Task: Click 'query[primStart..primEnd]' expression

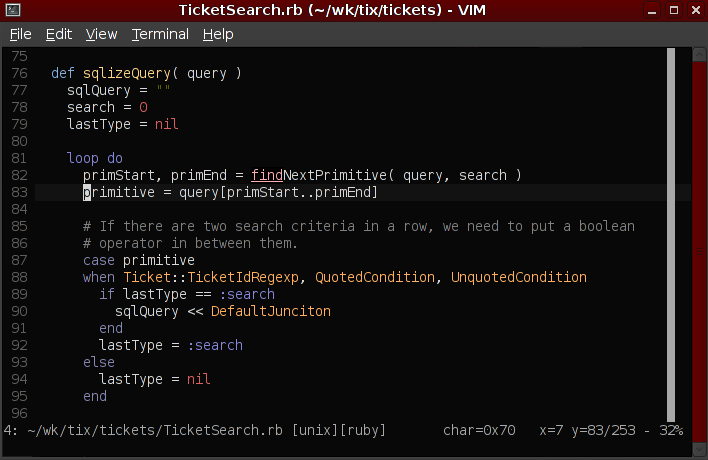Action: [x=278, y=192]
